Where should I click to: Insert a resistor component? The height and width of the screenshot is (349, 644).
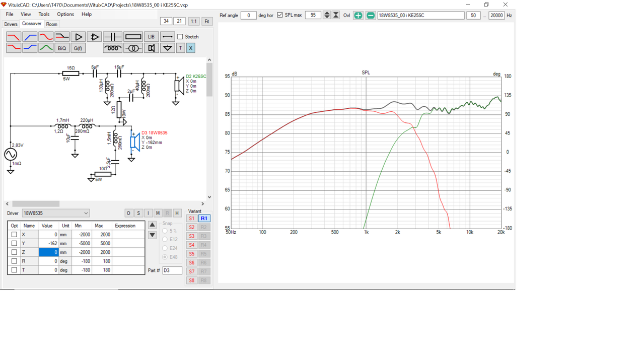133,37
